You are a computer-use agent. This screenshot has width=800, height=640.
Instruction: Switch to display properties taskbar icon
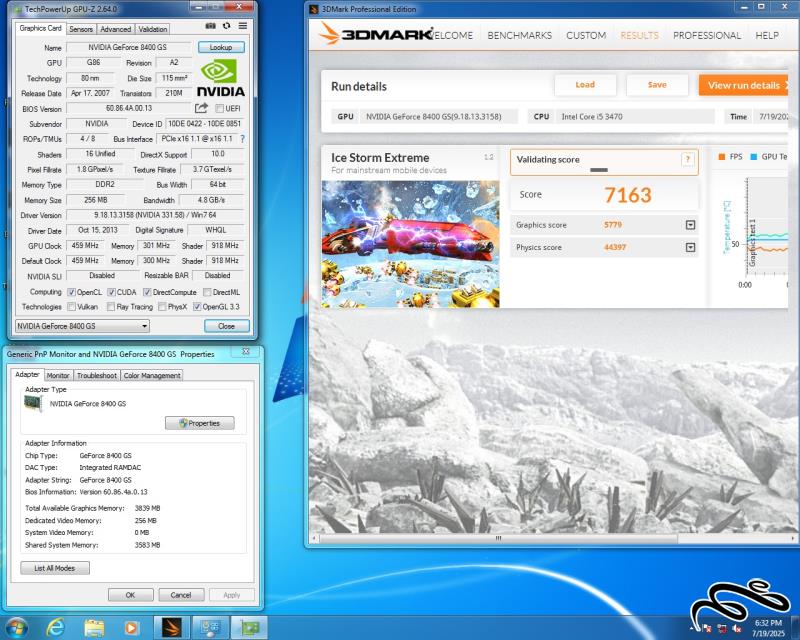pyautogui.click(x=210, y=628)
